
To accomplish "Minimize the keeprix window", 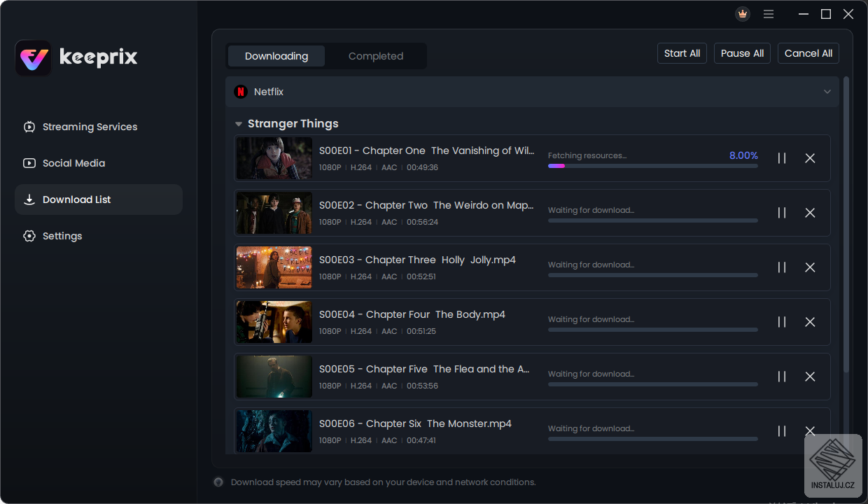I will tap(804, 14).
